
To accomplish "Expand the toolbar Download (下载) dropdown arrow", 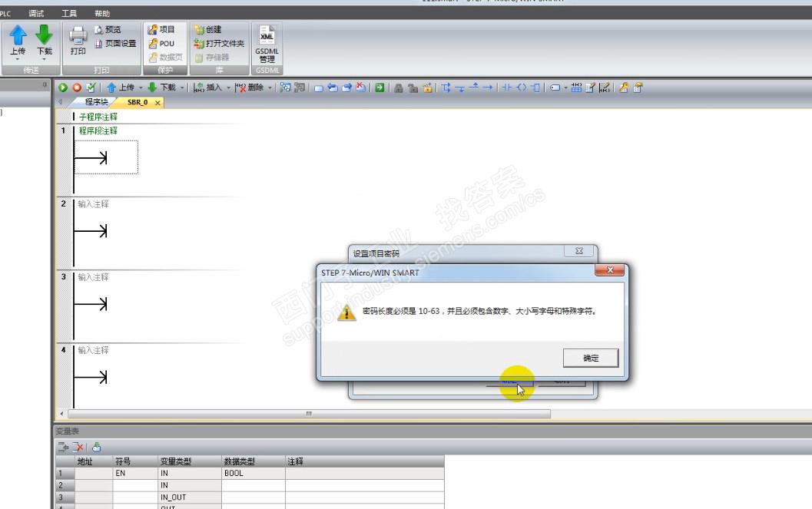I will (182, 88).
